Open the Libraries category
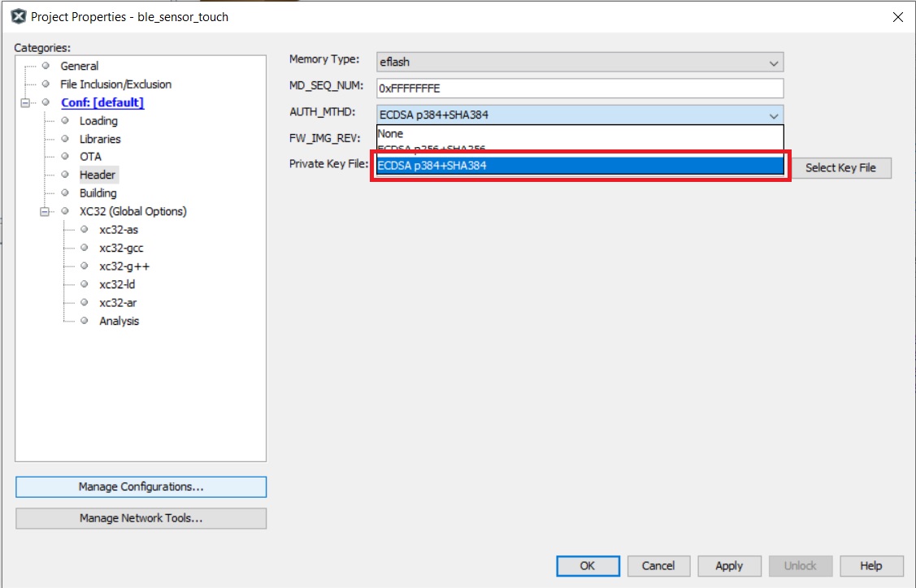The image size is (916, 588). [x=99, y=139]
